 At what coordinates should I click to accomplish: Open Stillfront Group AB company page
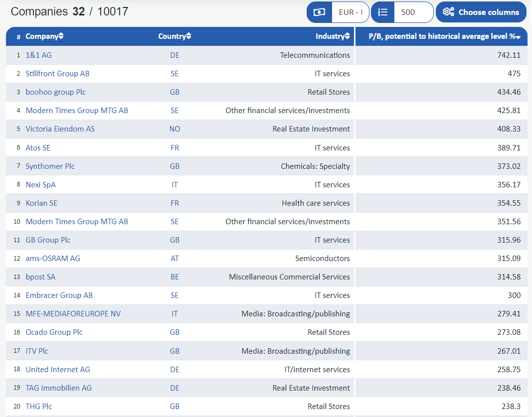coord(57,74)
